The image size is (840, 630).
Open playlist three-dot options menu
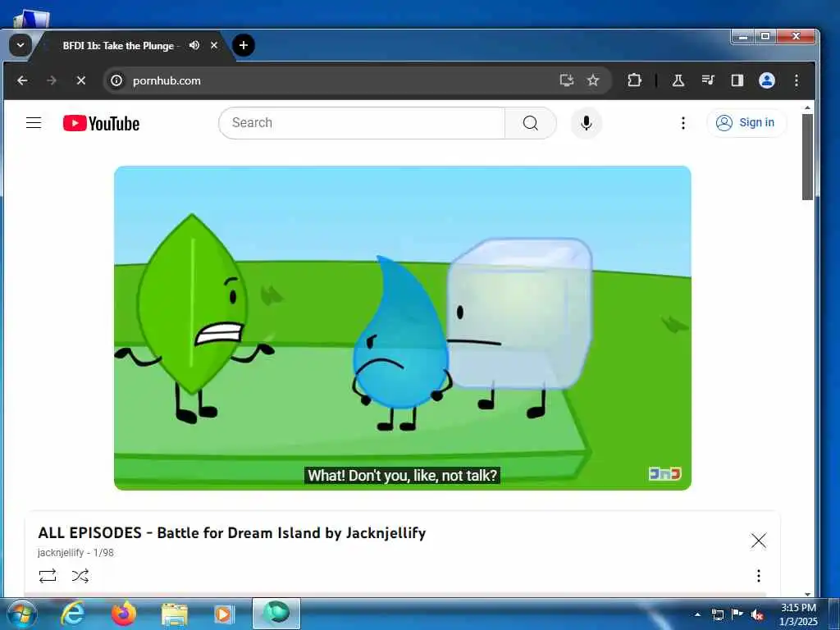click(758, 575)
